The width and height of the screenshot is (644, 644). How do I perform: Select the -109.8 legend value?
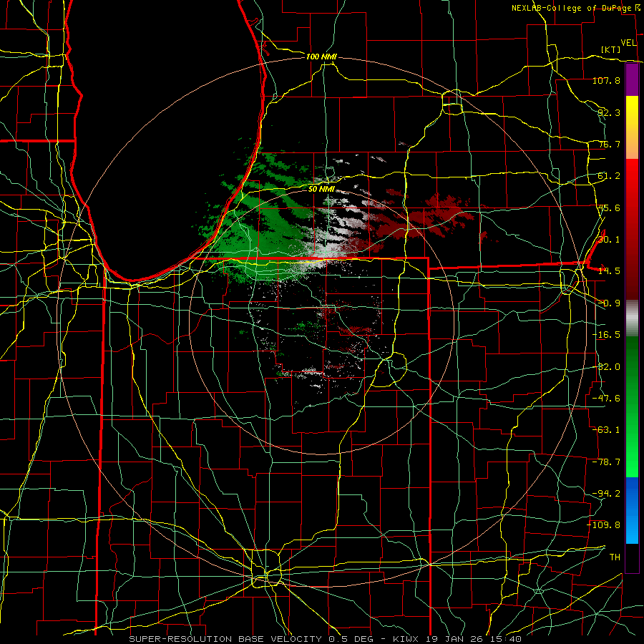pos(604,525)
